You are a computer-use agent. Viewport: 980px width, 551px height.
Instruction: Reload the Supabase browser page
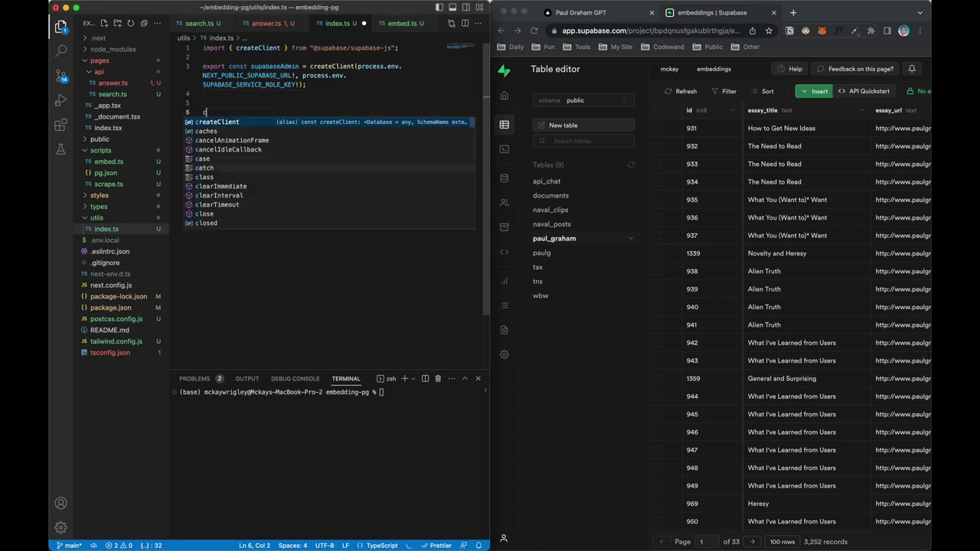534,31
